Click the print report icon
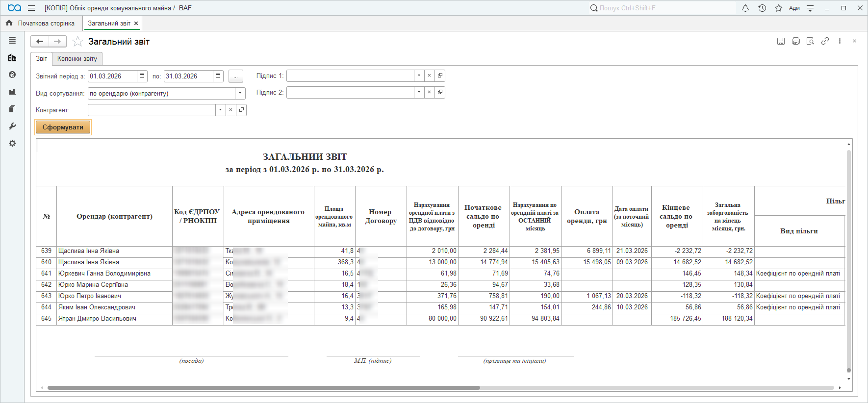868x403 pixels. [796, 41]
